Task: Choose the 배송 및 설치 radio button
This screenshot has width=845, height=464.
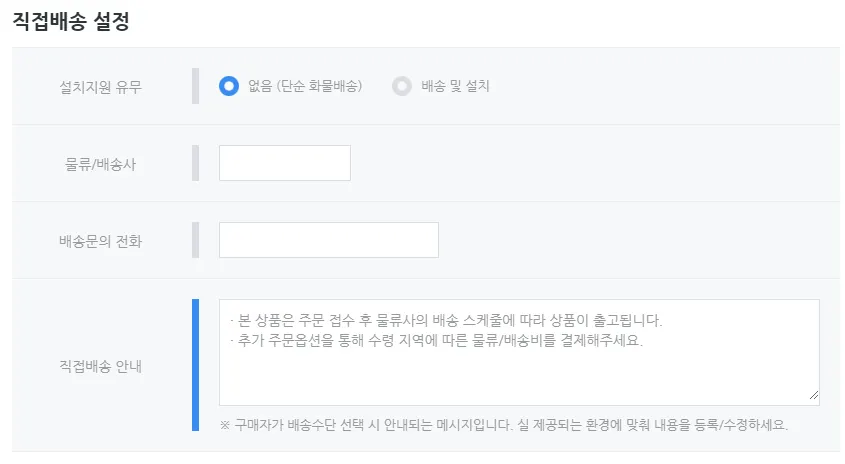Action: pos(402,86)
